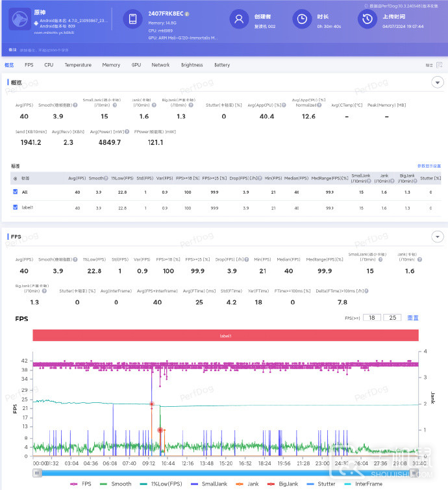This screenshot has height=490, width=448.
Task: Open the 参数显示设置 parameter display settings
Action: pos(429,166)
